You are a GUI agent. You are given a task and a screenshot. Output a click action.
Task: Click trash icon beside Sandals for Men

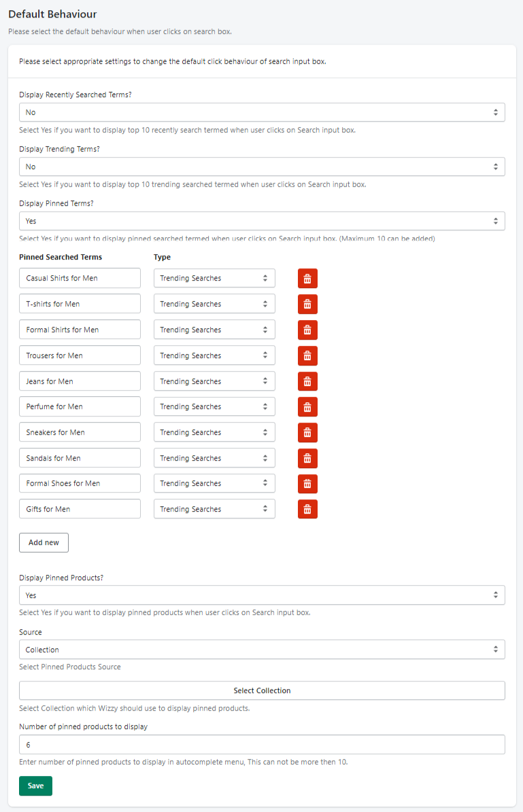coord(307,458)
